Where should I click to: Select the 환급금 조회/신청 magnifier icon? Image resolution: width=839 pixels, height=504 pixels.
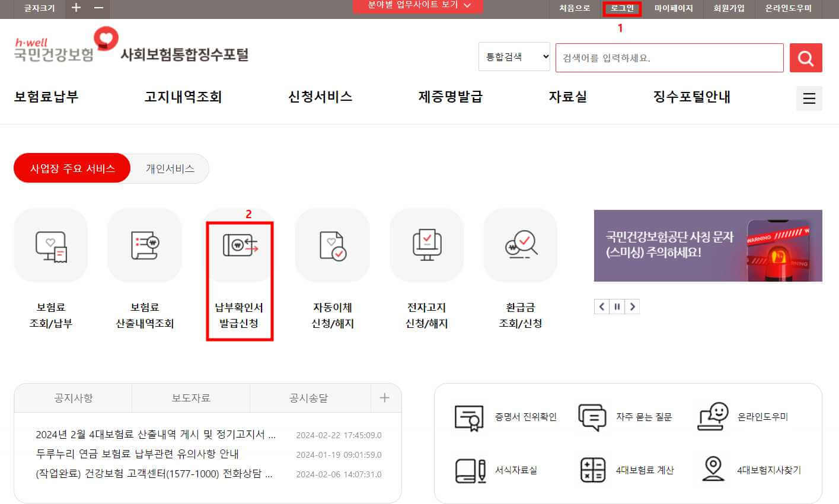click(520, 245)
